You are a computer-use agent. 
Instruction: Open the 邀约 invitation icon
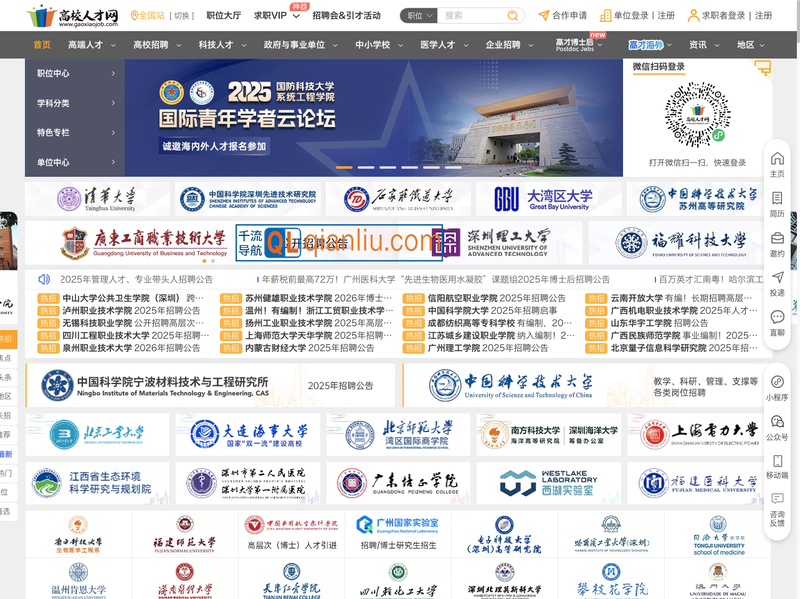pyautogui.click(x=777, y=240)
